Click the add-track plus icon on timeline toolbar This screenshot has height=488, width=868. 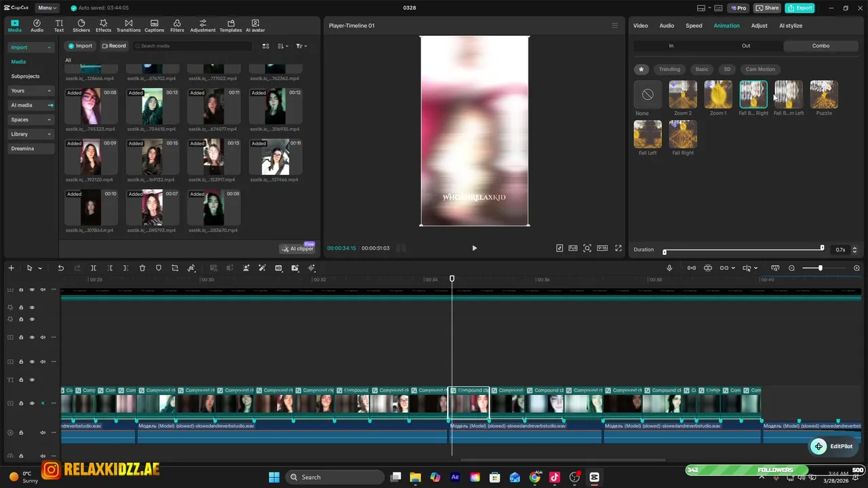pos(11,268)
